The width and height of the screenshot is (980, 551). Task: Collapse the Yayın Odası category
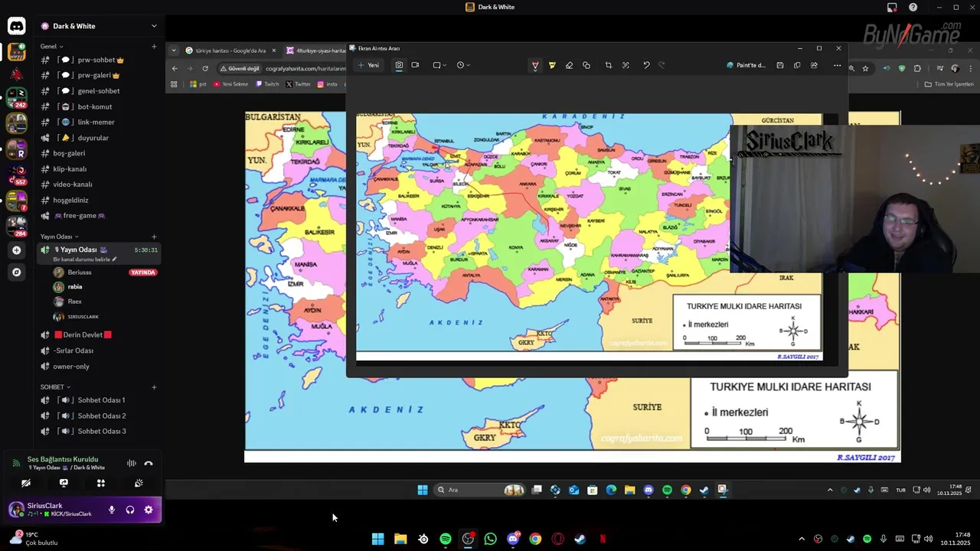59,236
